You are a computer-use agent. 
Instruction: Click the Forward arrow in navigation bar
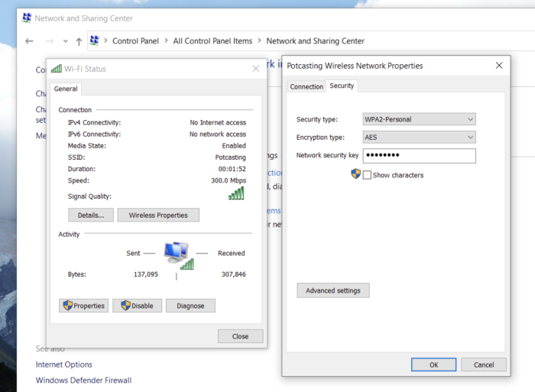tap(50, 41)
